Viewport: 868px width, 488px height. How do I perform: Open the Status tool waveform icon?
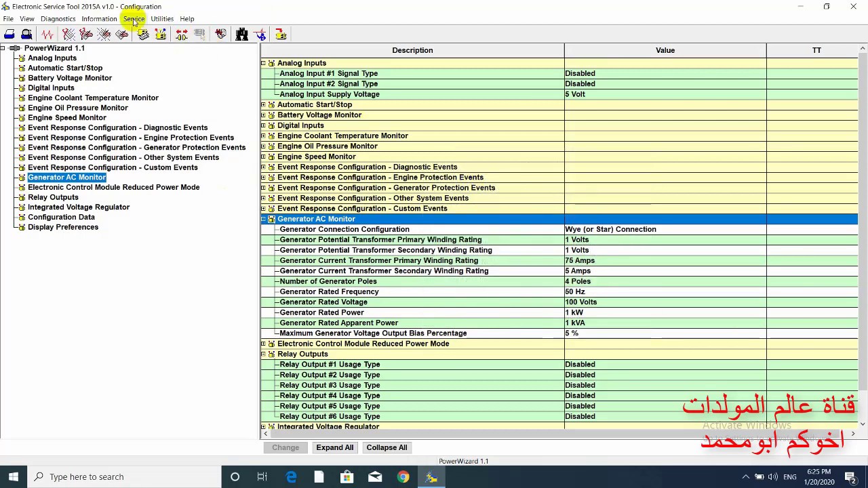[47, 34]
